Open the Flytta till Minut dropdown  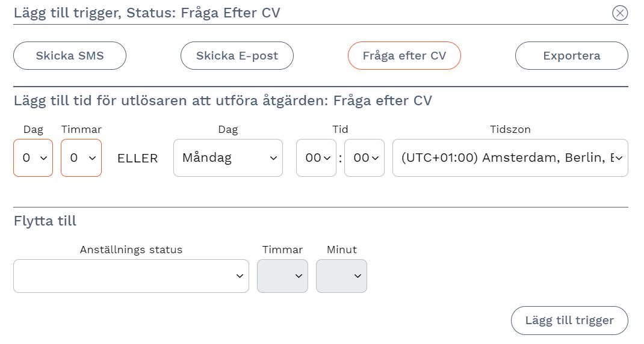point(341,276)
